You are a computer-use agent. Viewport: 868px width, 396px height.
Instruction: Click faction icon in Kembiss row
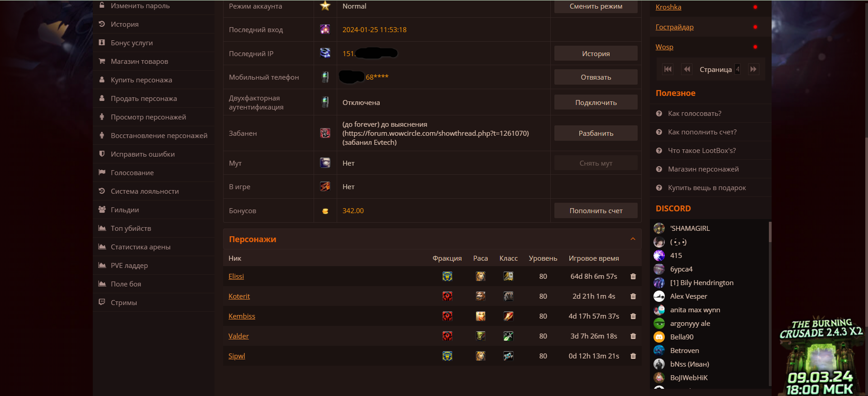[447, 316]
